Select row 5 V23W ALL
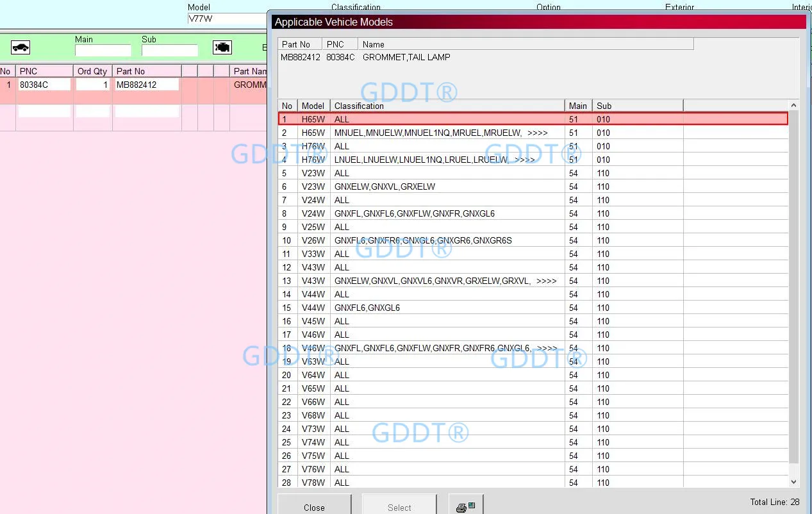812x514 pixels. (533, 173)
